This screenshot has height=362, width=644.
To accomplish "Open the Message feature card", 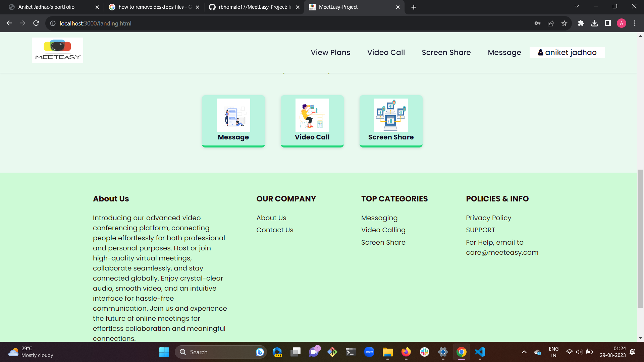I will [233, 121].
